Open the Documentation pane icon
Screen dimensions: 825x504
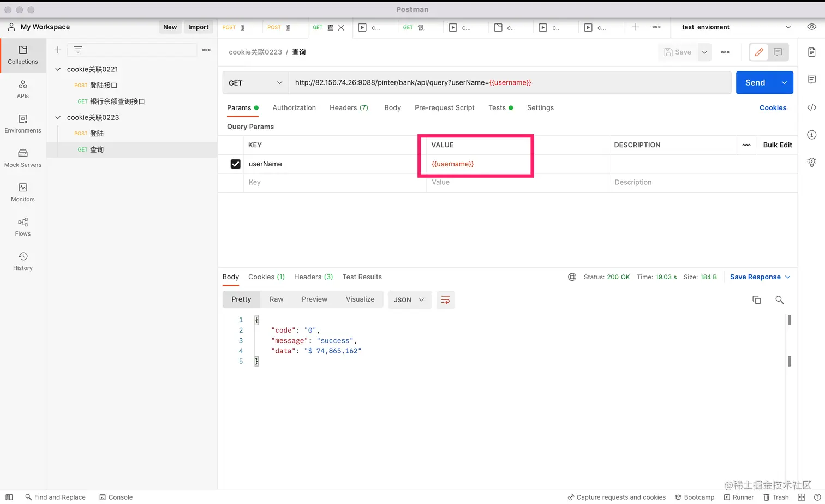(812, 52)
